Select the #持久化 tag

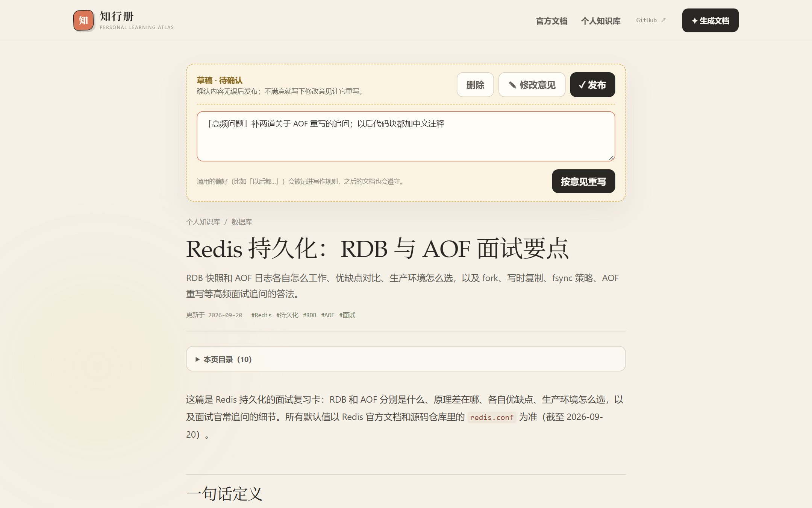tap(287, 315)
